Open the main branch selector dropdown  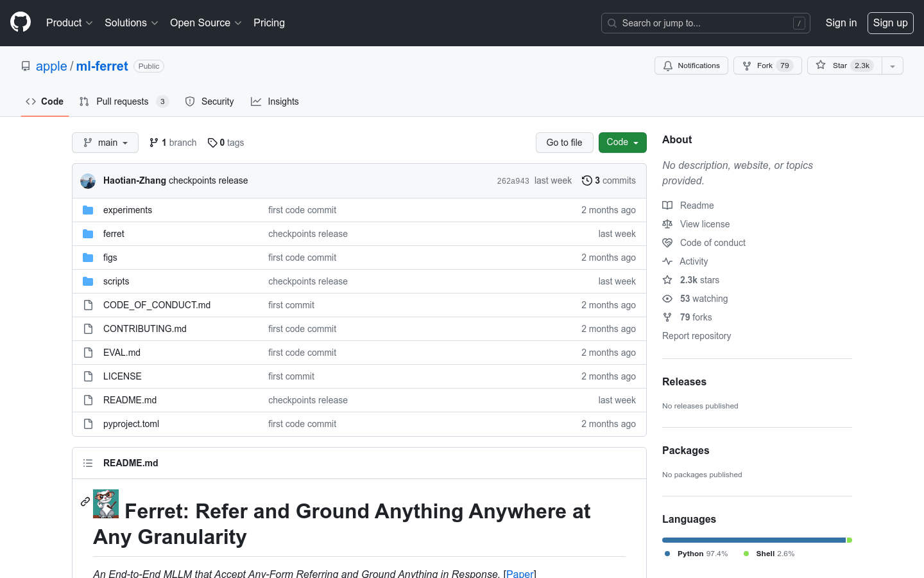[105, 143]
